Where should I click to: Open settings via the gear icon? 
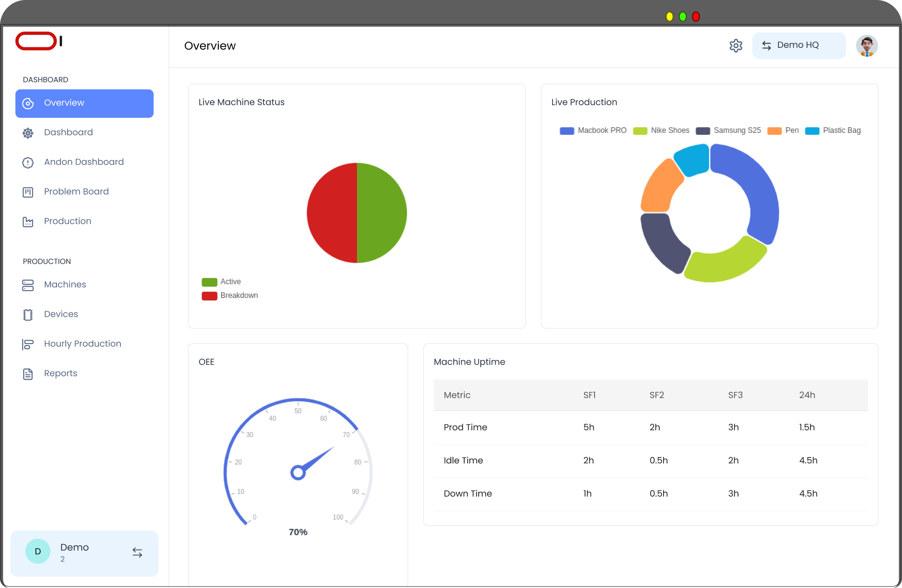pos(736,45)
